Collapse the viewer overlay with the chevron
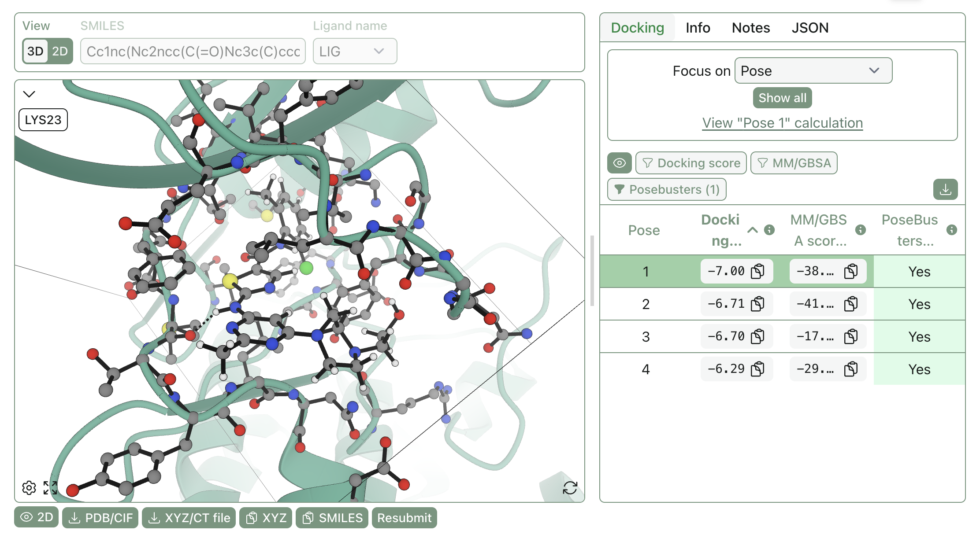The height and width of the screenshot is (538, 980). [29, 94]
